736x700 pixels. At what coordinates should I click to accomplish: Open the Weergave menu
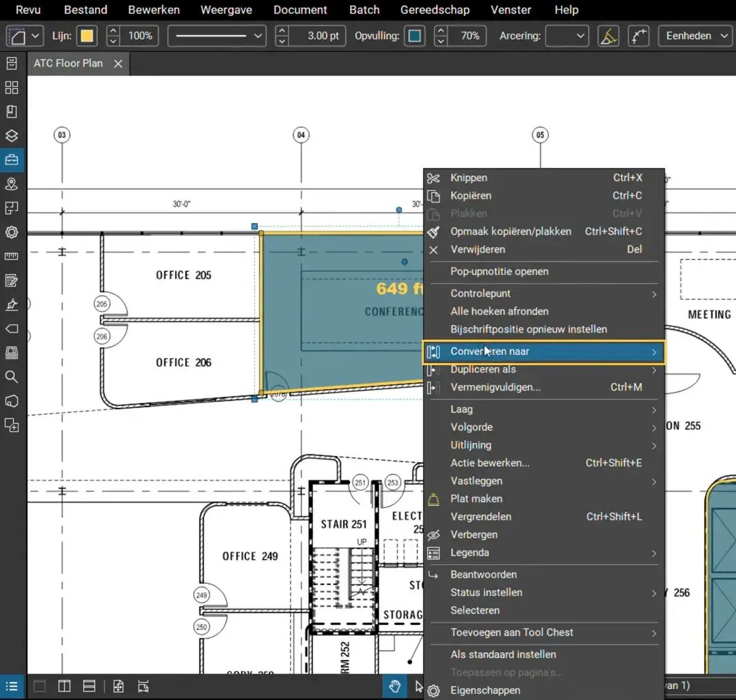click(x=226, y=10)
